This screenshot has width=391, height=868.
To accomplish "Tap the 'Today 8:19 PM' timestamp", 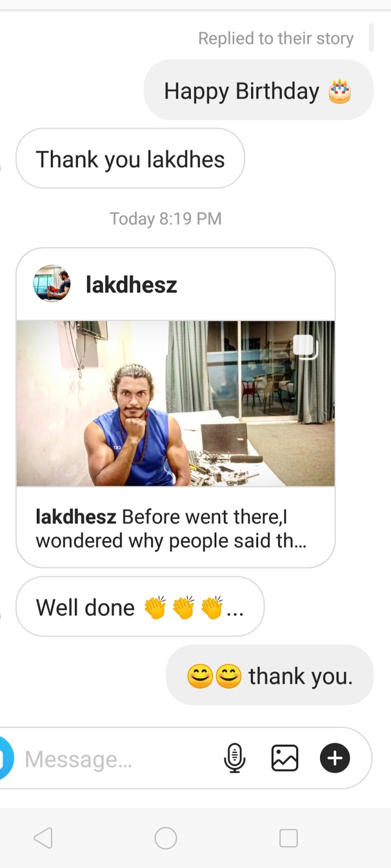I will [x=165, y=219].
